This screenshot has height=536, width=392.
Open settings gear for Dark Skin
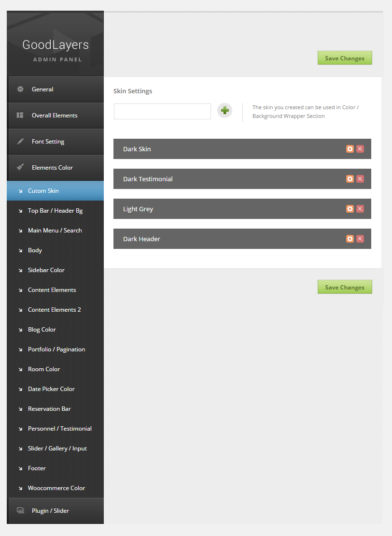click(x=350, y=149)
